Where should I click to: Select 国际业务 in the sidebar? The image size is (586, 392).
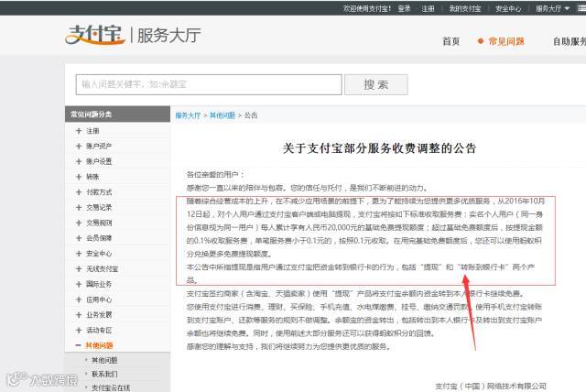(x=99, y=284)
